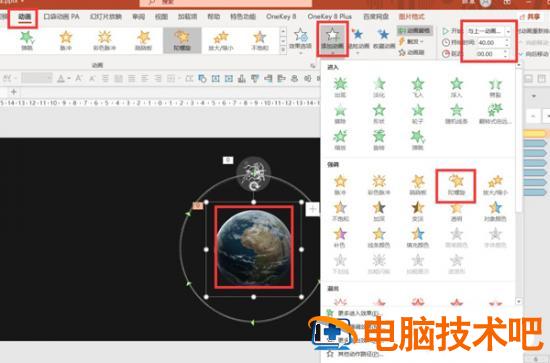Pick 对象颜色 emphasis effect in dropdown panel
The width and height of the screenshot is (550, 363).
click(495, 211)
